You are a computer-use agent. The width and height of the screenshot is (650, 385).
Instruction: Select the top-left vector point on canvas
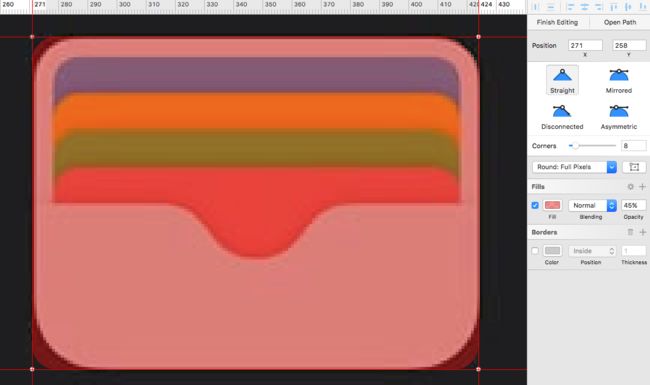(x=32, y=37)
